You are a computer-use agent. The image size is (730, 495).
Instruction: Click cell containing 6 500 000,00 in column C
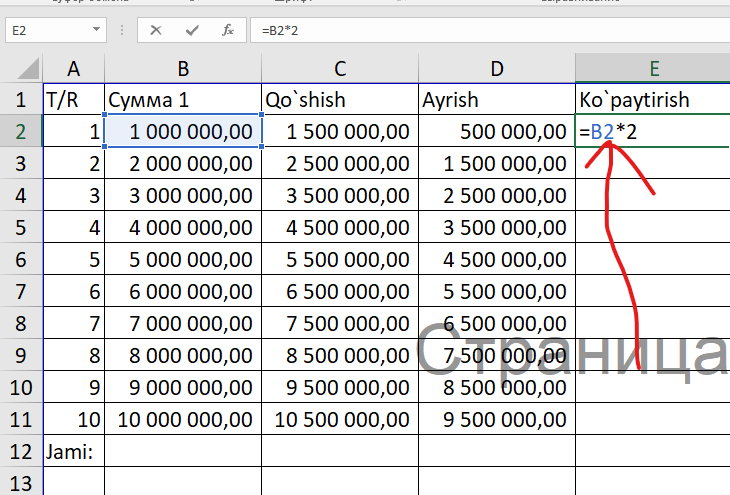point(340,291)
